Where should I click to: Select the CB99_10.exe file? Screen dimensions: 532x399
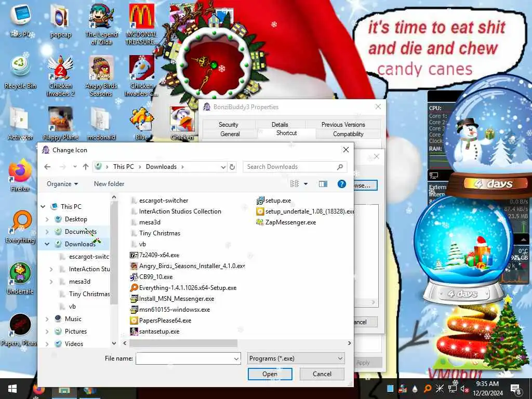point(151,277)
